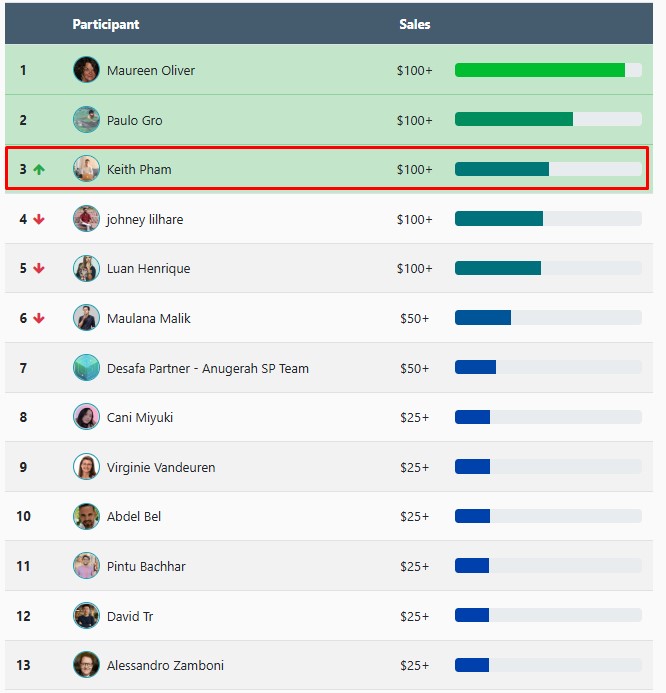Image resolution: width=666 pixels, height=693 pixels.
Task: Click Maureen Oliver's sales progress bar
Action: 548,70
